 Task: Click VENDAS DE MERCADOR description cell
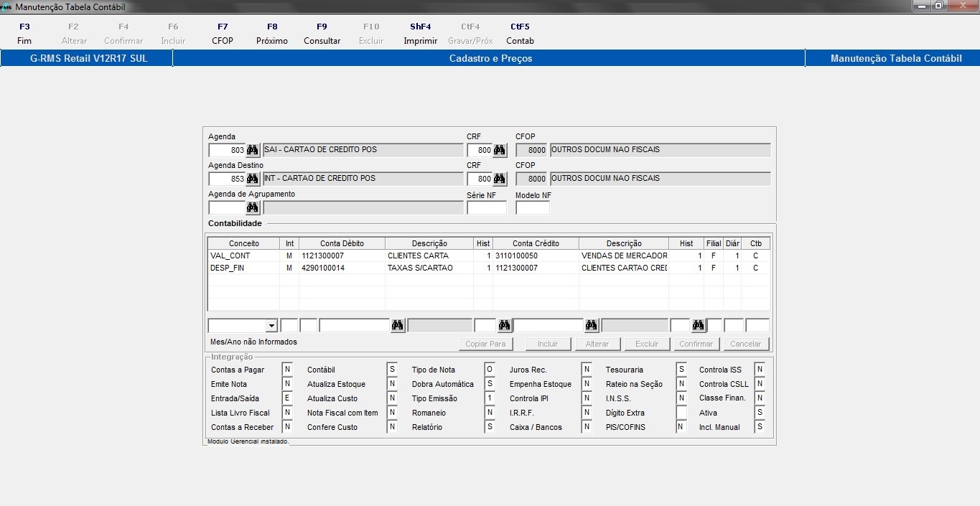tap(623, 256)
